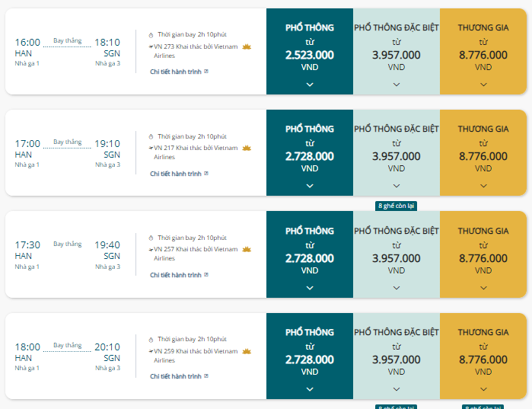Click the plane icon next to VN 257

[151, 249]
